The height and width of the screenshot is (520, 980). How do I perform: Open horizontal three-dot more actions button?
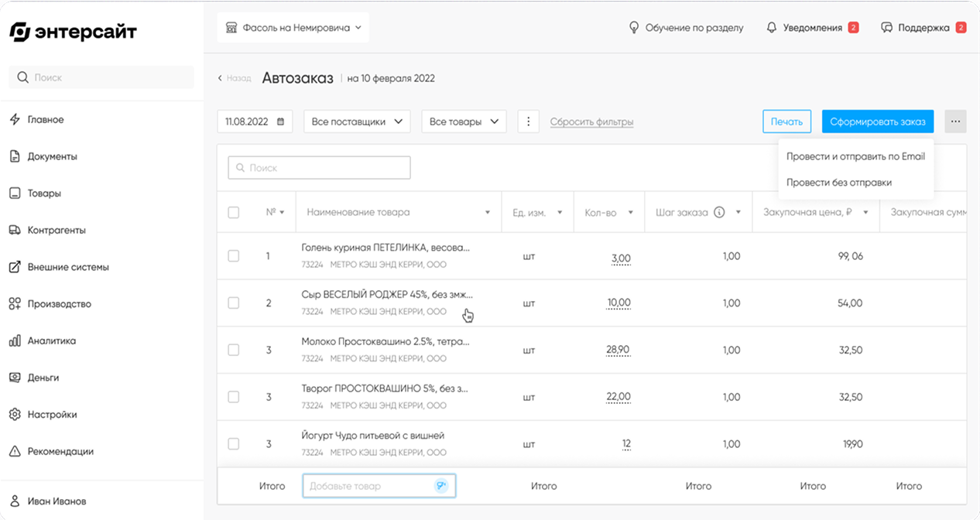click(x=955, y=121)
